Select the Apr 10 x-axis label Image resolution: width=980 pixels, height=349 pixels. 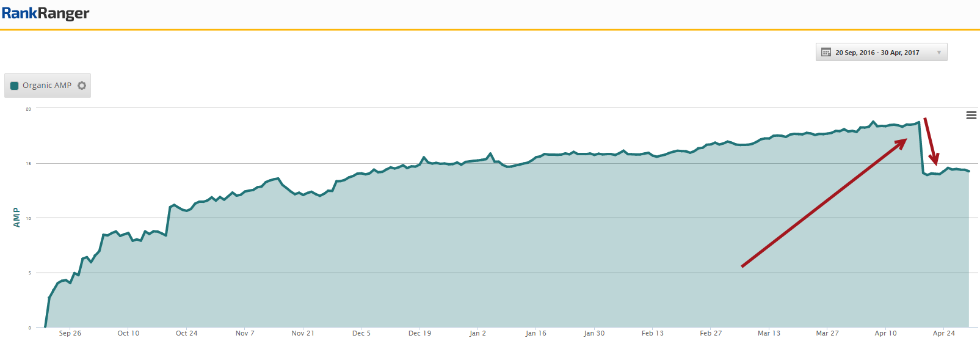885,333
